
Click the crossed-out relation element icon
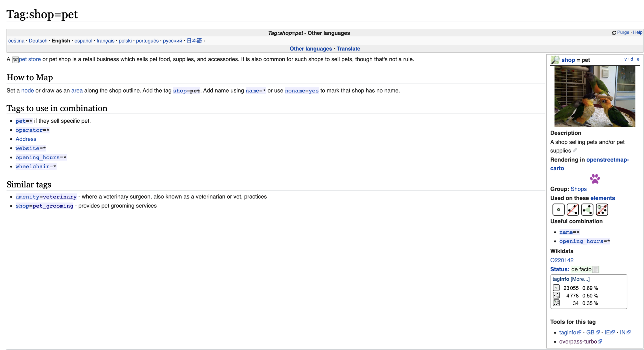point(602,209)
